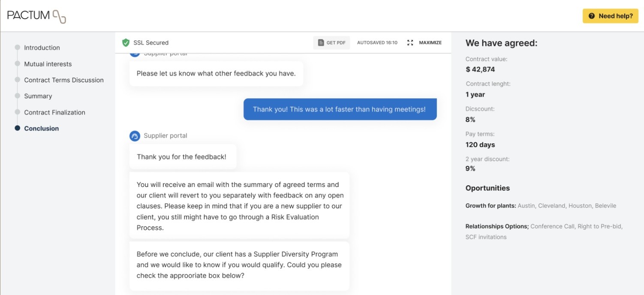The height and width of the screenshot is (295, 644).
Task: Click the AUTOSAVED 16:10 status
Action: [377, 42]
